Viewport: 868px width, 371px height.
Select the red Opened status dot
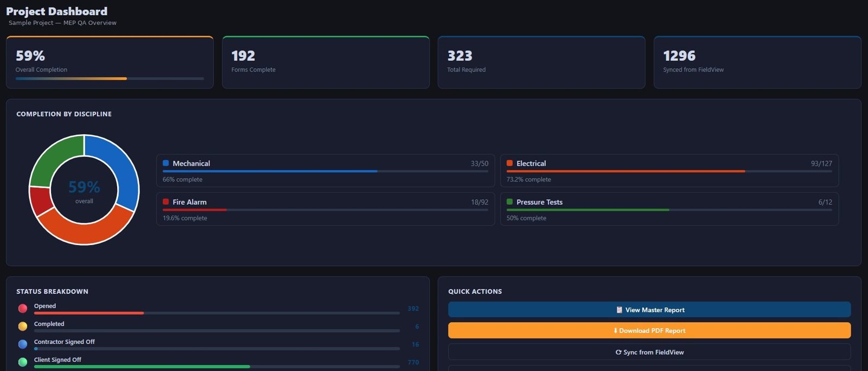coord(23,309)
